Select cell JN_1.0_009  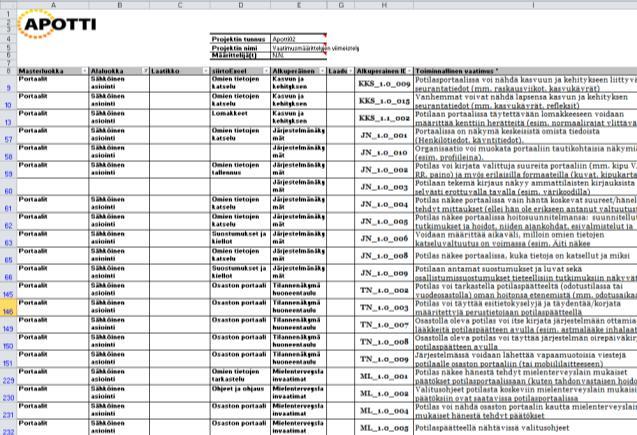384,273
